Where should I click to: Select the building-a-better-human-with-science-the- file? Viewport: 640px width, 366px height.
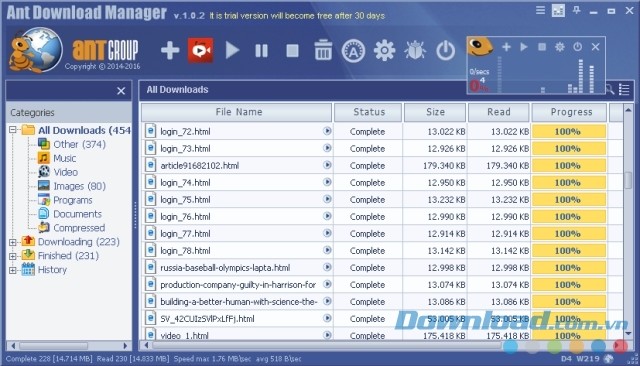pyautogui.click(x=239, y=302)
